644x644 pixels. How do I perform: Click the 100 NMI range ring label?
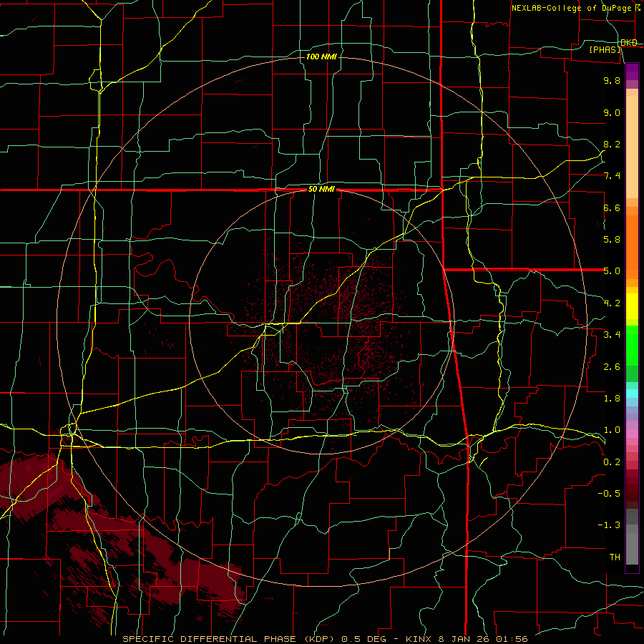321,57
